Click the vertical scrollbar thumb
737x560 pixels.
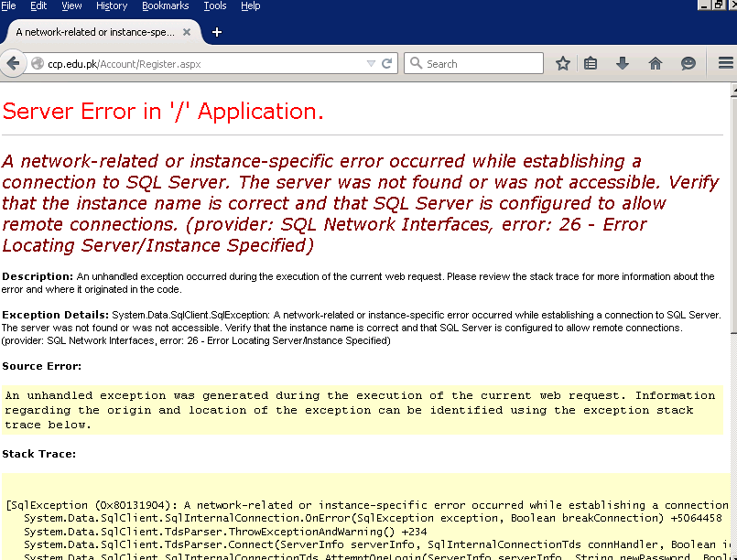733,214
